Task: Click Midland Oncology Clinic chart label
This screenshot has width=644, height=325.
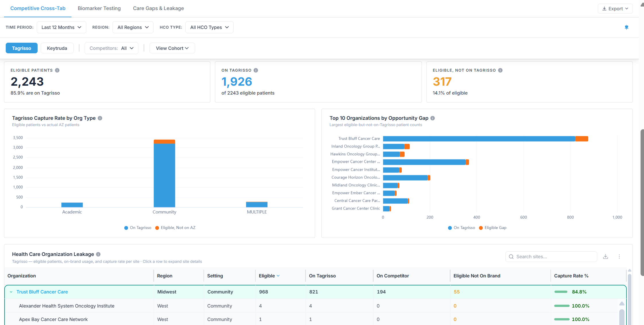Action: [x=356, y=185]
